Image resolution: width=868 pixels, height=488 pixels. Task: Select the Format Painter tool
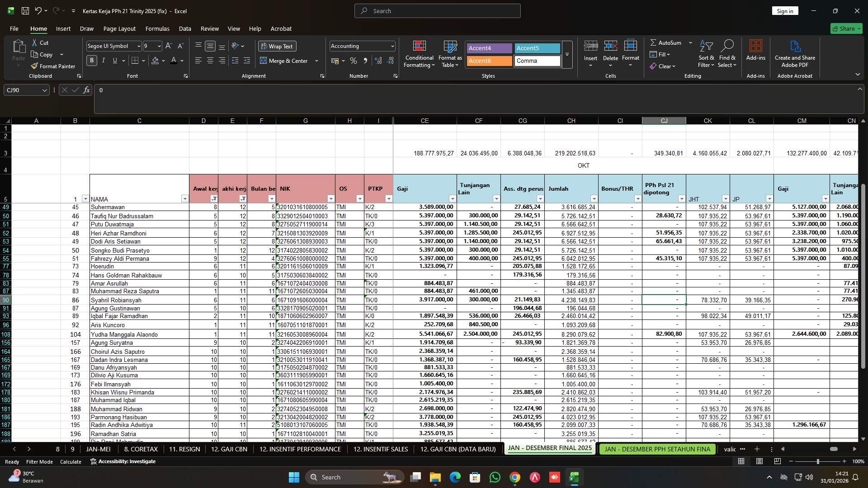53,66
